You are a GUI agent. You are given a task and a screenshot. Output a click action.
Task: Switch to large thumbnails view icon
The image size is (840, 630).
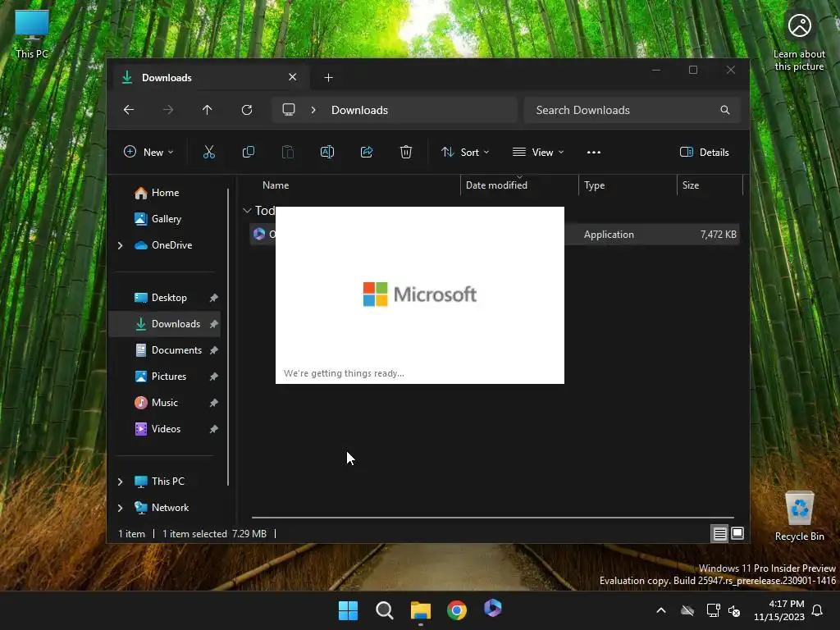coord(737,533)
